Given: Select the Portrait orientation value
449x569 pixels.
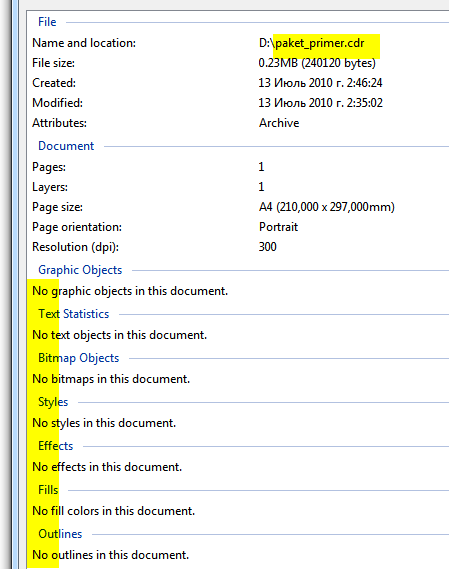Looking at the screenshot, I should click(x=278, y=227).
